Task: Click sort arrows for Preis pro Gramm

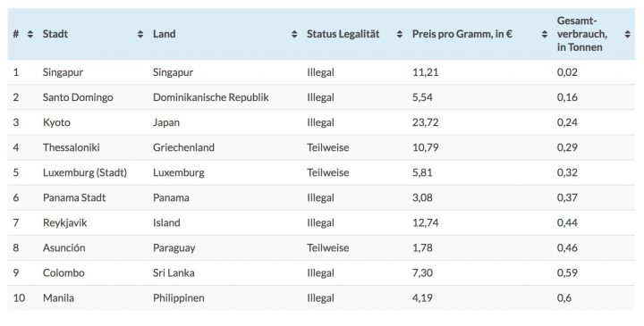Action: (x=545, y=34)
